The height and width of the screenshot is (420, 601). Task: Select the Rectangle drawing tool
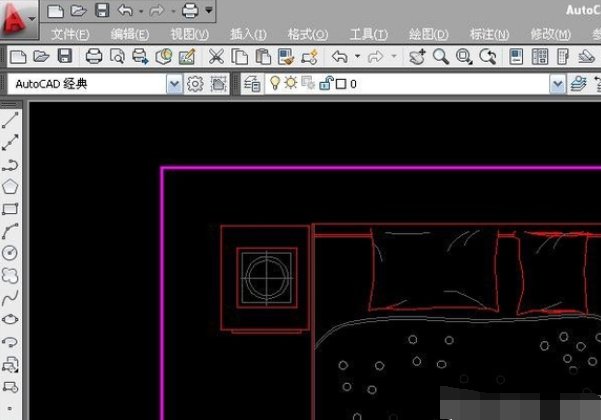(11, 209)
